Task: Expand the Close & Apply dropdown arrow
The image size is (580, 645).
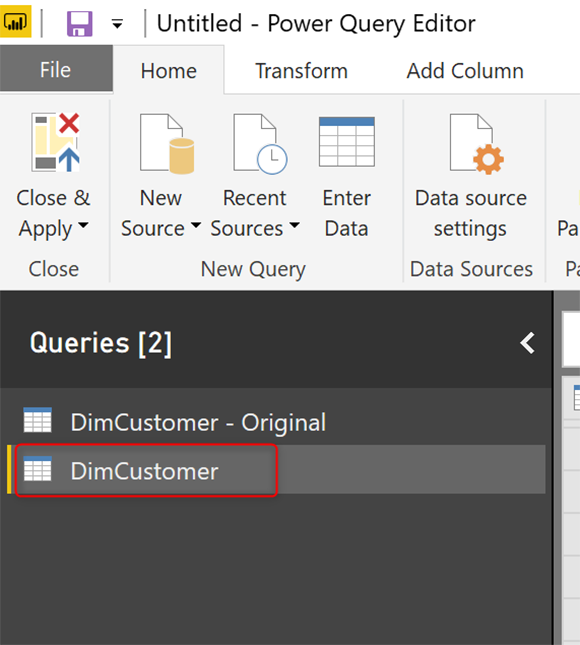Action: coord(83,225)
